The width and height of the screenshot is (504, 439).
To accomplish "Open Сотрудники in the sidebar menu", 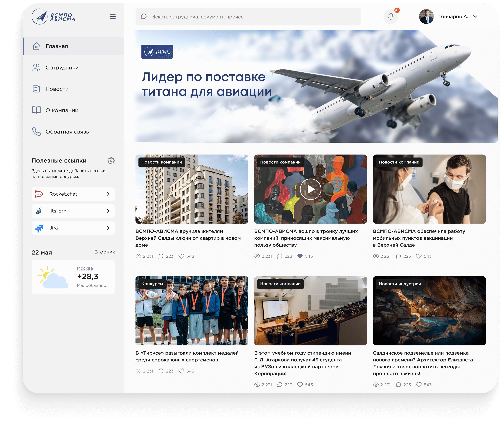I will click(x=62, y=68).
